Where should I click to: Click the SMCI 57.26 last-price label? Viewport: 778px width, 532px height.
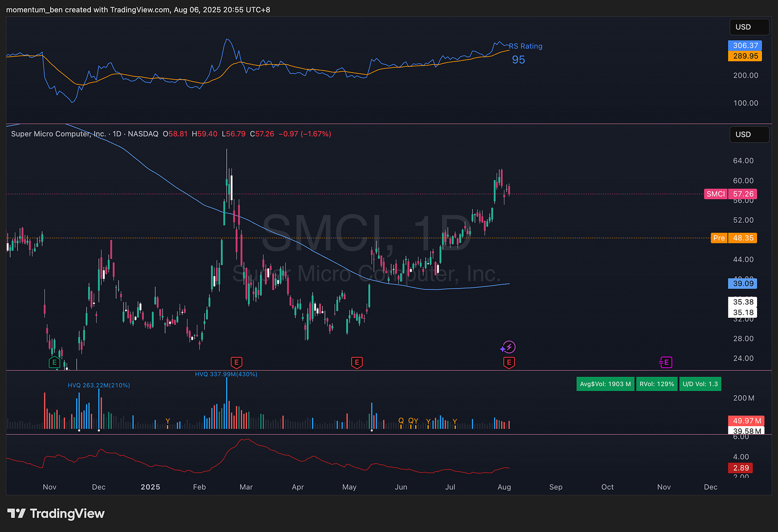[730, 194]
